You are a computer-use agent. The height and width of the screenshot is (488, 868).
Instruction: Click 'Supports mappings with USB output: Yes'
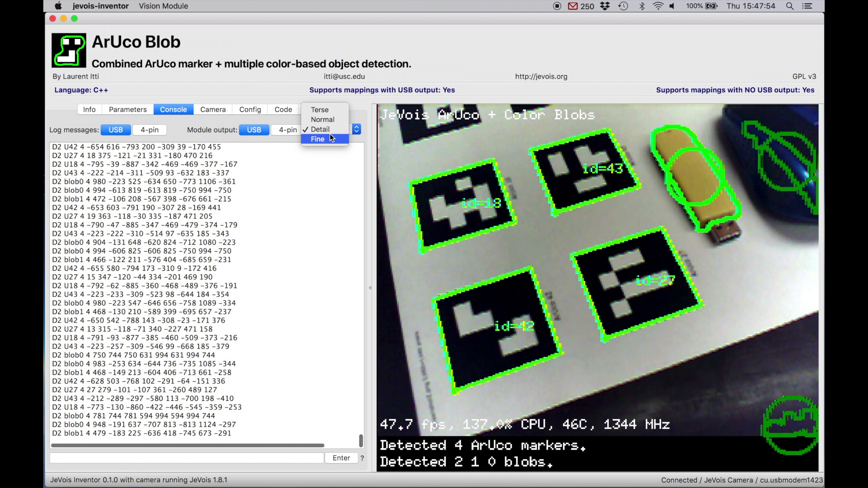[x=382, y=90]
